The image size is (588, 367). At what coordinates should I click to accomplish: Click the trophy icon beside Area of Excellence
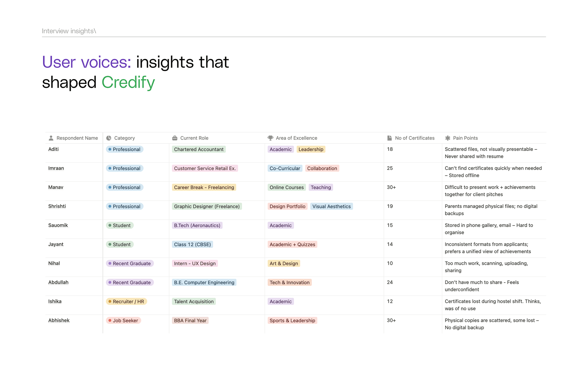[270, 138]
